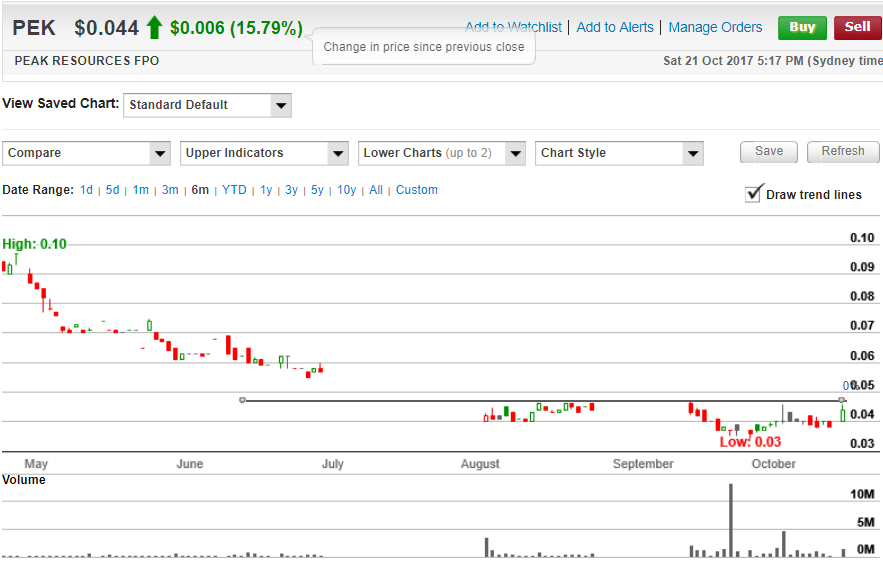Click the Sat 21 Oct 2017 timestamp
Screen dimensions: 883x563
click(x=773, y=61)
